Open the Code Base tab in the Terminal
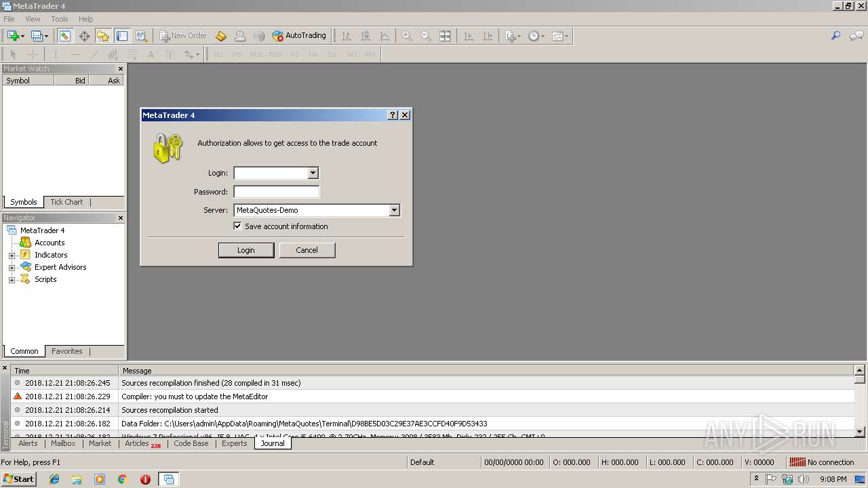The height and width of the screenshot is (488, 868). click(191, 443)
